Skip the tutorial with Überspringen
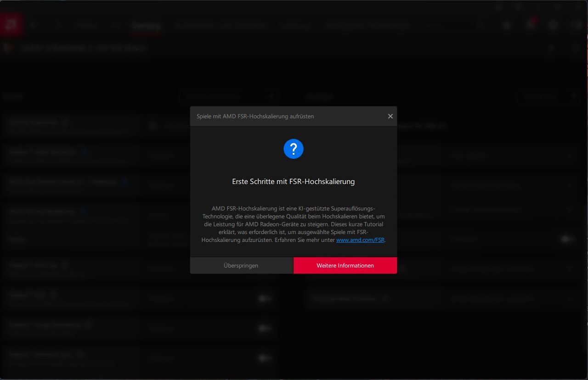This screenshot has height=380, width=588. pos(242,265)
